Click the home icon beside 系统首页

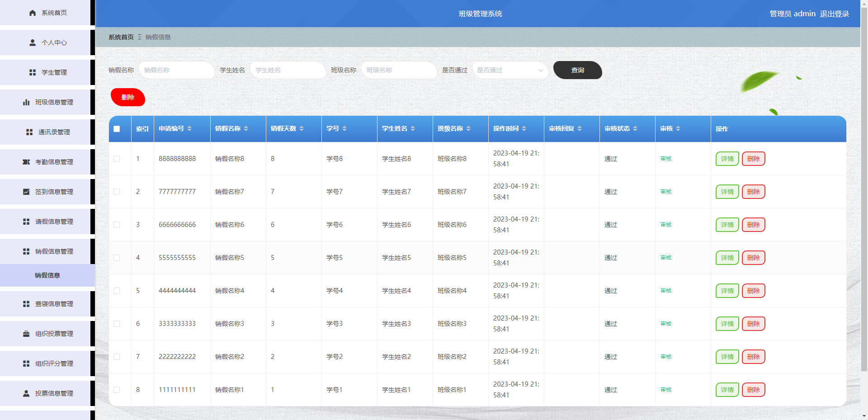[x=33, y=13]
